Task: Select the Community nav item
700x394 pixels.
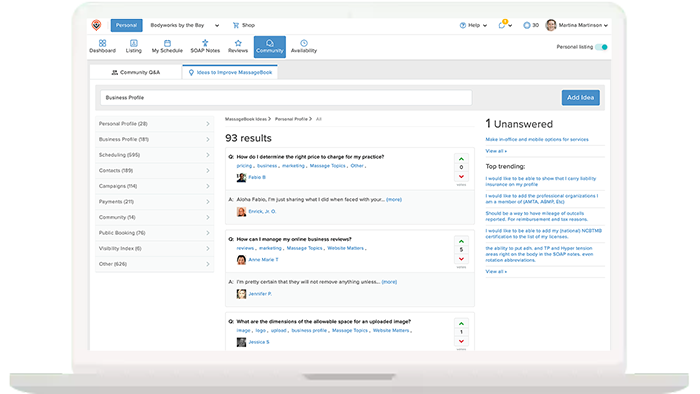Action: click(270, 47)
